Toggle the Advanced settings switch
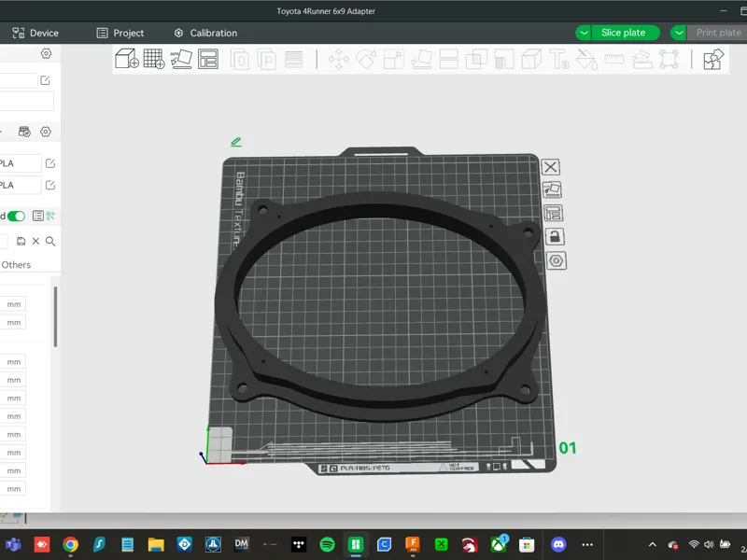Screen dimensions: 747x560 [x=16, y=217]
